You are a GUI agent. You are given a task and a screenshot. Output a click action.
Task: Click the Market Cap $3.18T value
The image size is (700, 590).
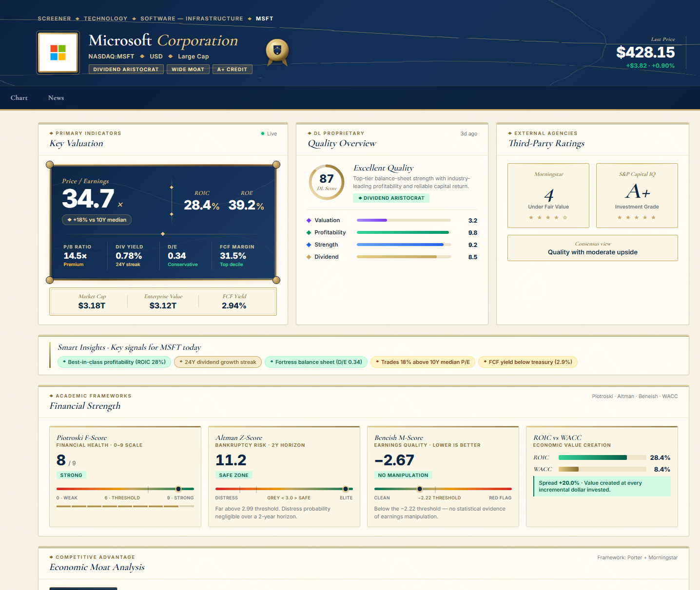(x=92, y=305)
